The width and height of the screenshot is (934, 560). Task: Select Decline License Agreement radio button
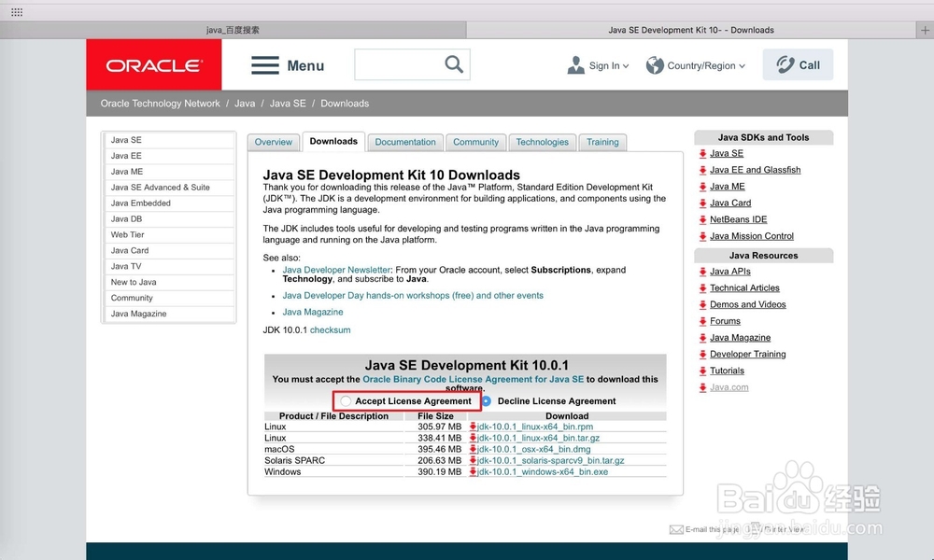tap(487, 401)
